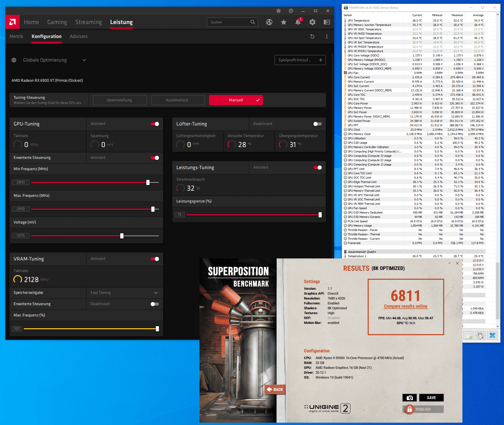This screenshot has height=425, width=504.
Task: Click the search magnifier icon
Action: pyautogui.click(x=253, y=22)
